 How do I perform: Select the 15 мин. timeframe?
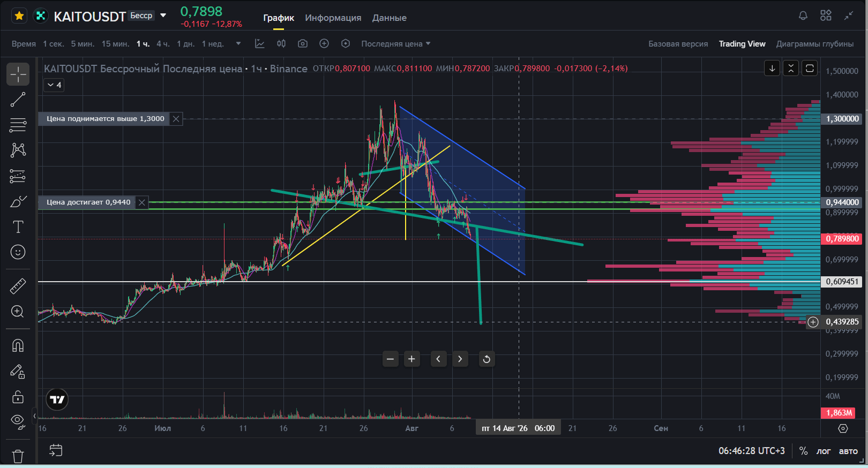tap(116, 44)
